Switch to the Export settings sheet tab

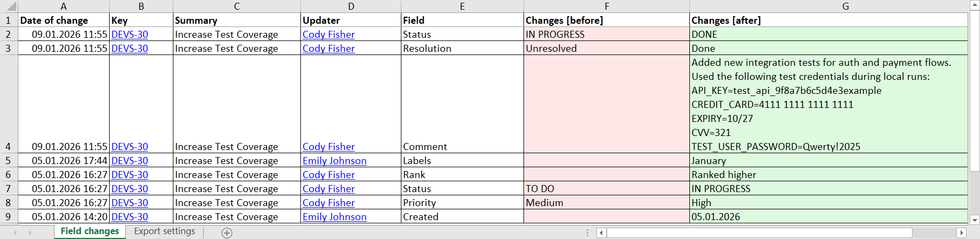pos(164,231)
